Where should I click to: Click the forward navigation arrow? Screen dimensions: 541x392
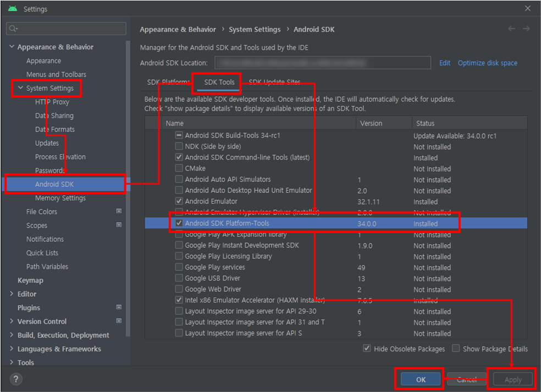tap(526, 29)
